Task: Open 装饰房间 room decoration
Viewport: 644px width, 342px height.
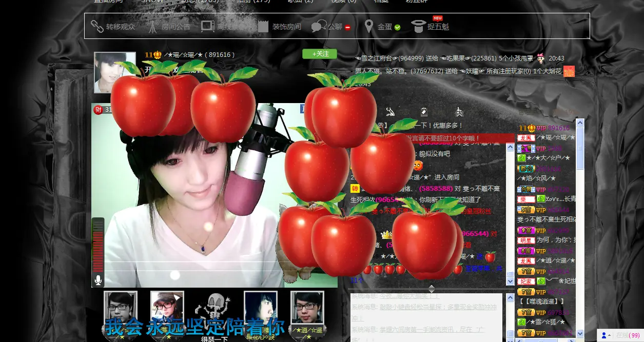Action: pyautogui.click(x=279, y=27)
